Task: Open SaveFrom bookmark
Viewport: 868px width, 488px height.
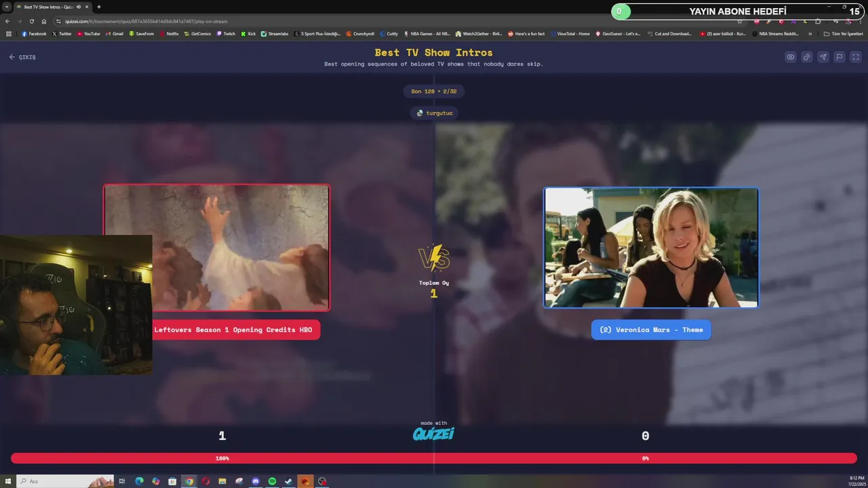Action: tap(141, 34)
